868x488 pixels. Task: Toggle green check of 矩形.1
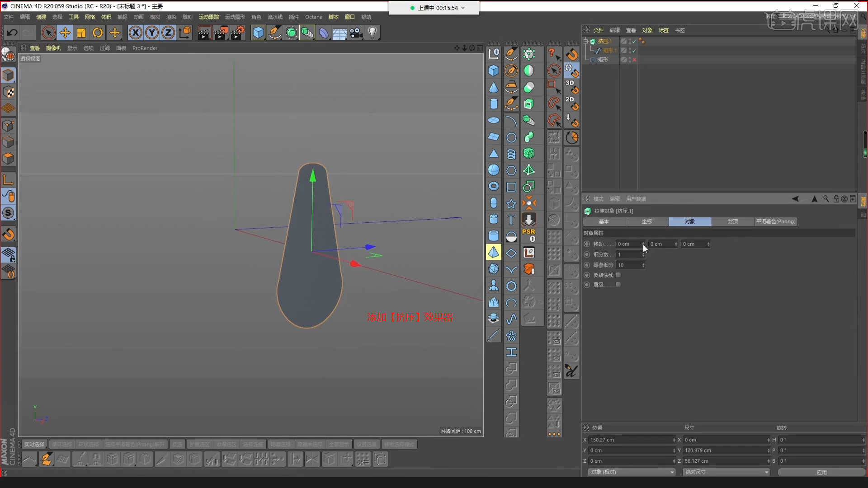click(x=634, y=51)
